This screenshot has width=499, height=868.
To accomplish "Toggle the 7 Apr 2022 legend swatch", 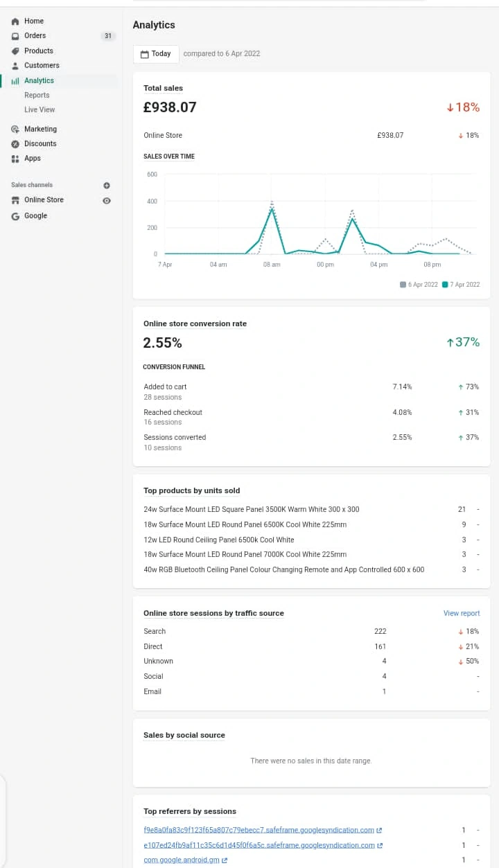I will 445,285.
